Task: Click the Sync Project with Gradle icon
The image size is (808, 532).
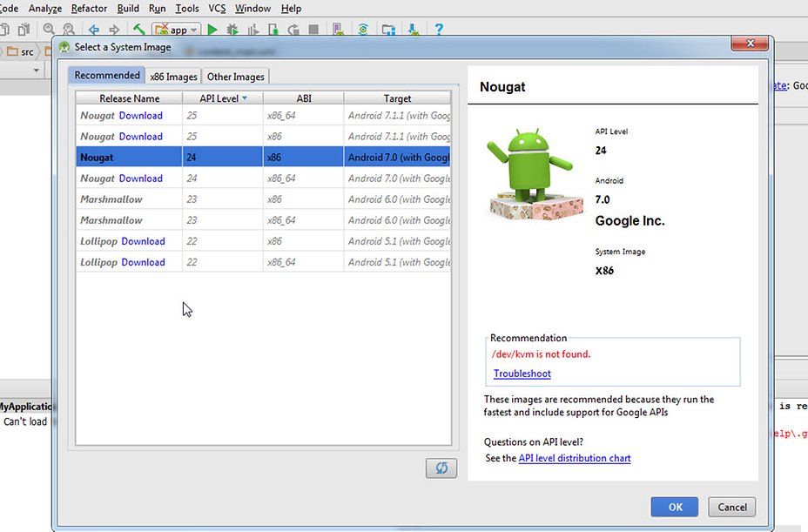Action: click(x=363, y=30)
